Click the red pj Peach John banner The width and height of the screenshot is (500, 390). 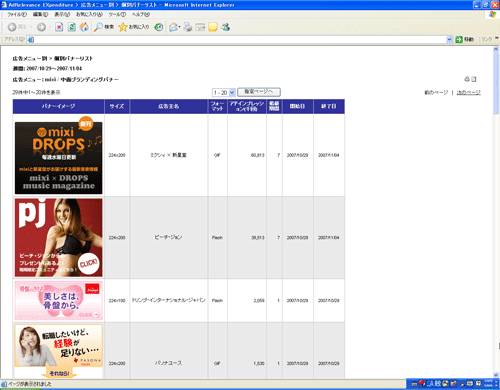(58, 238)
